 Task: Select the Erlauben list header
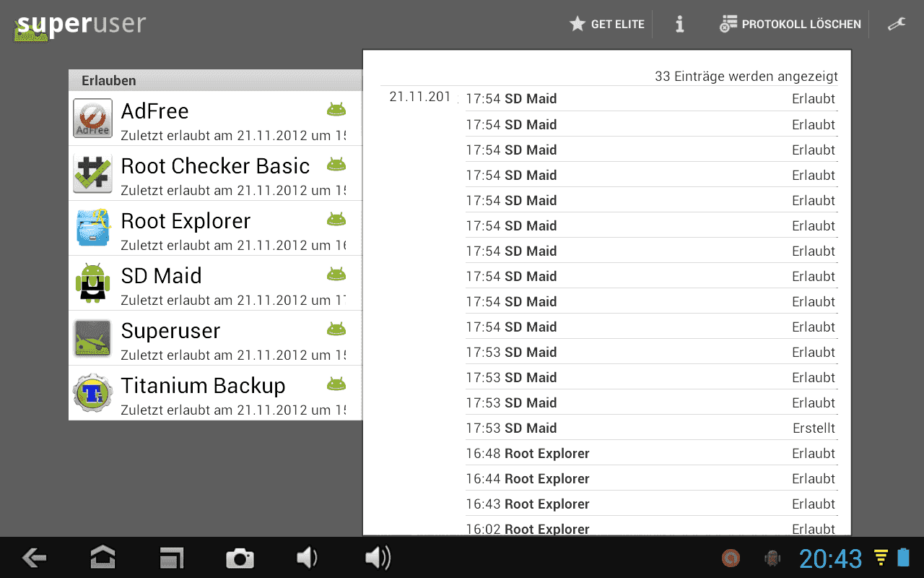pyautogui.click(x=215, y=80)
